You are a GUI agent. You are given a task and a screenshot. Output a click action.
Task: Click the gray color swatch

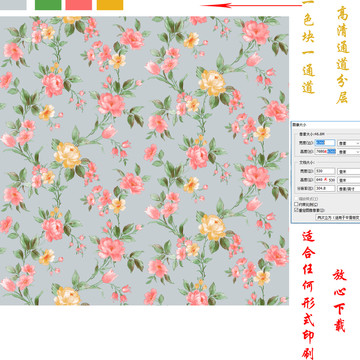pyautogui.click(x=13, y=5)
